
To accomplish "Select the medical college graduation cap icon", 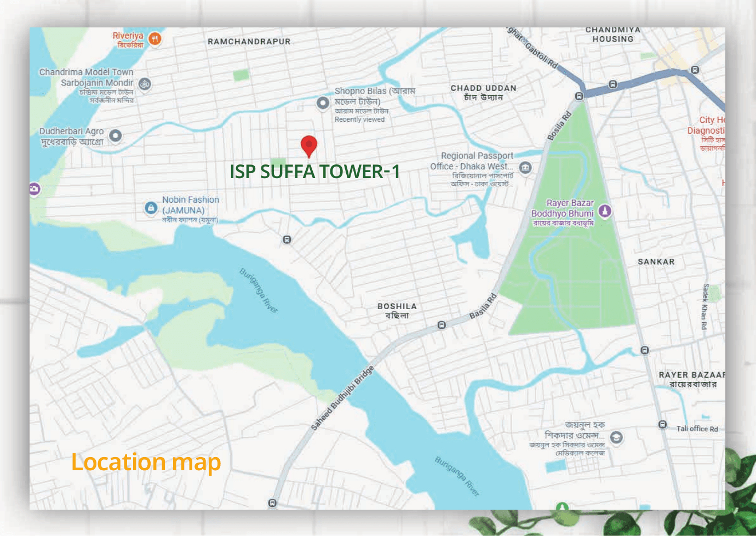I will coord(616,437).
